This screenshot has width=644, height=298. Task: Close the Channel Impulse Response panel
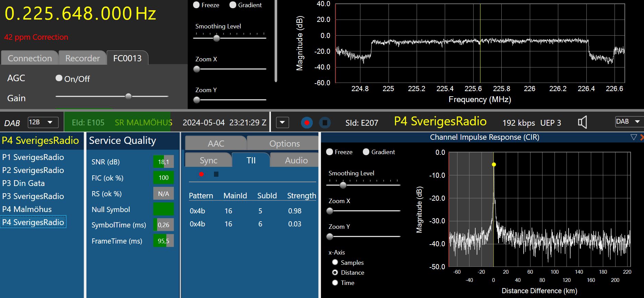point(642,137)
